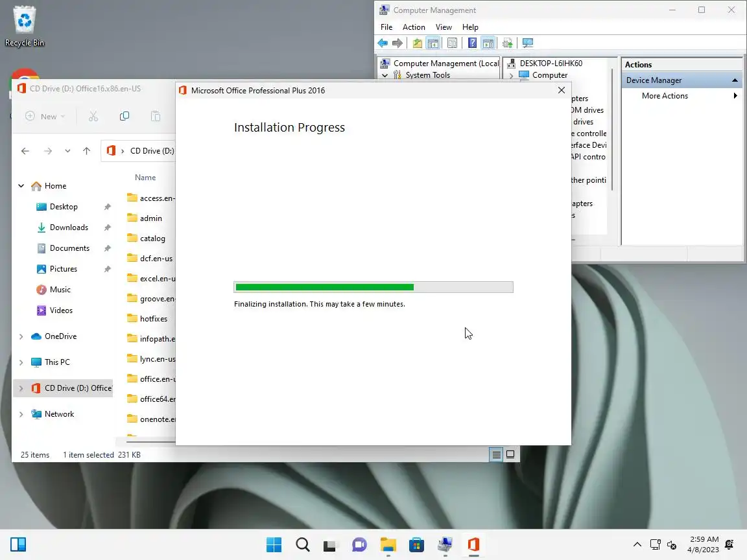Expand OneDrive in navigation pane
This screenshot has width=747, height=560.
21,336
